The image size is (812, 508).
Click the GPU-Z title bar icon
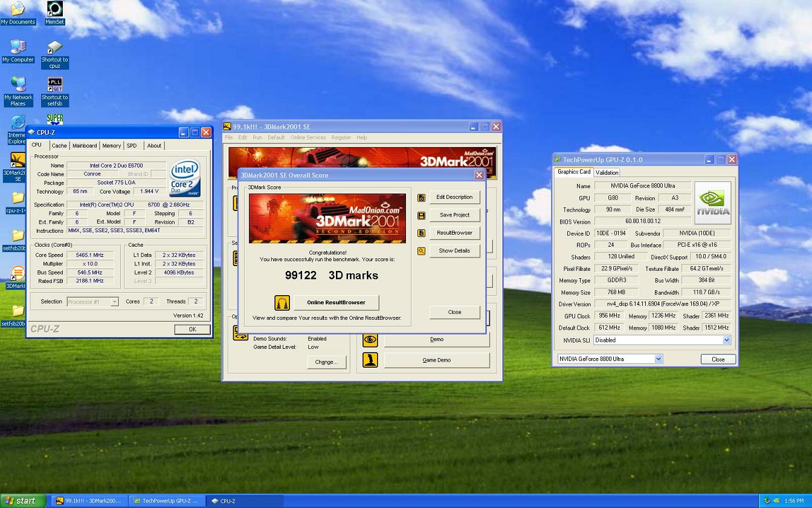pos(558,160)
